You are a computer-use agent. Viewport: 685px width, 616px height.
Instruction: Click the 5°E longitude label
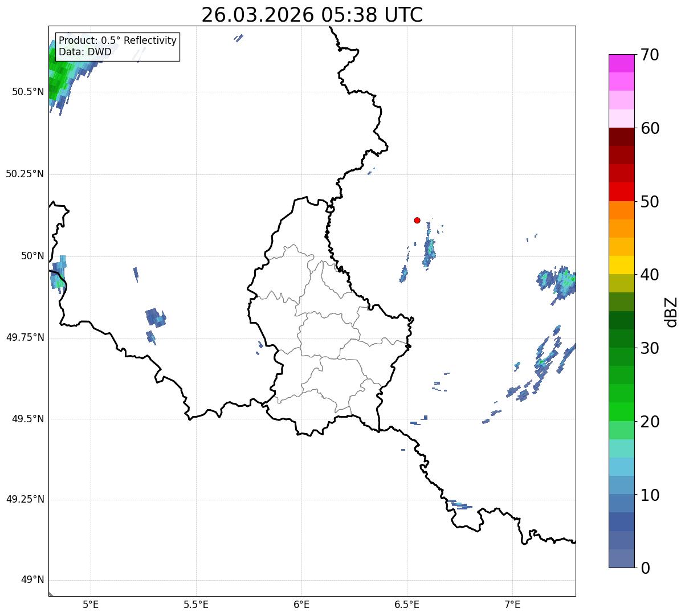coord(91,605)
